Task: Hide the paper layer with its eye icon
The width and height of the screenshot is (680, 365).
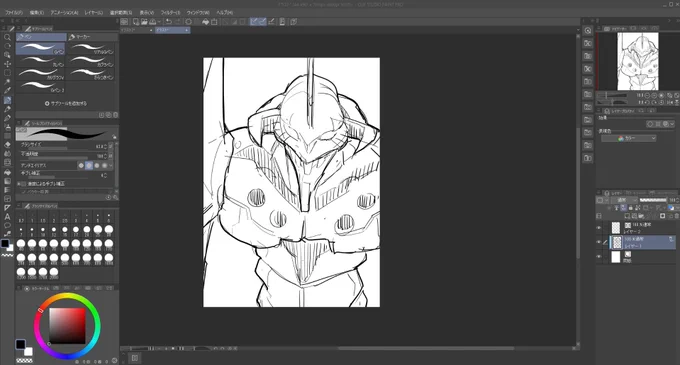Action: 599,257
